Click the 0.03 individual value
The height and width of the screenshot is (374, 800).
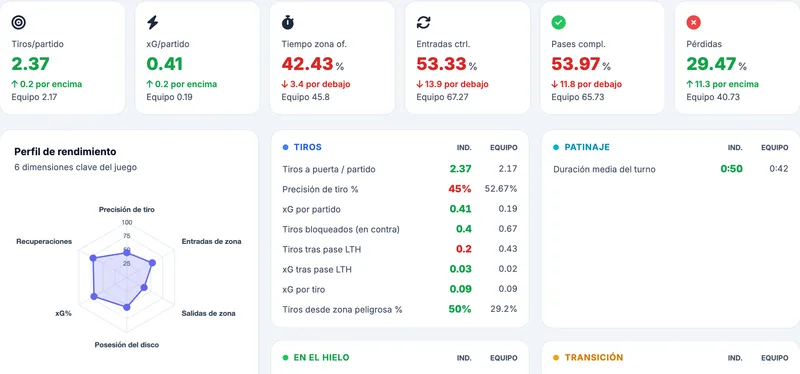coord(461,269)
